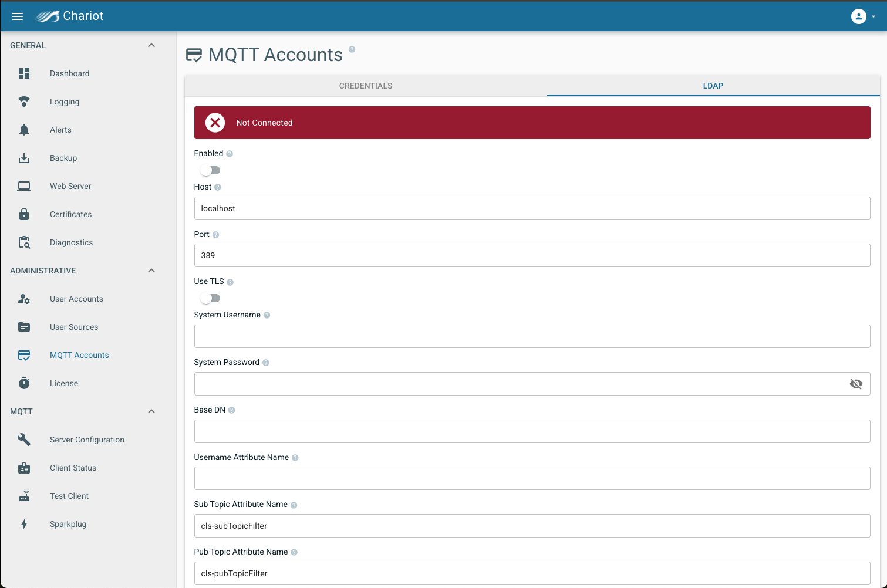Click help icon next to Port
The image size is (887, 588).
pyautogui.click(x=215, y=235)
